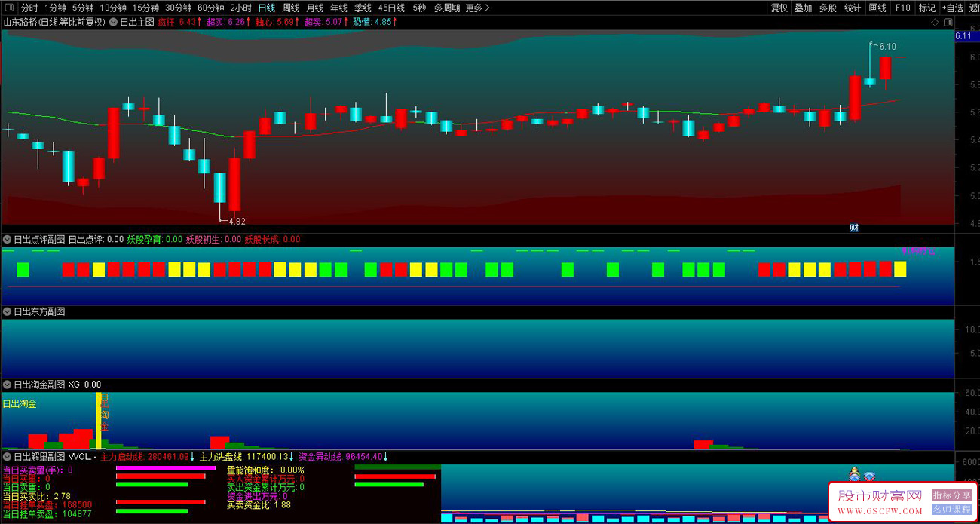Select the 5秒 period
This screenshot has width=980, height=524.
click(x=419, y=8)
